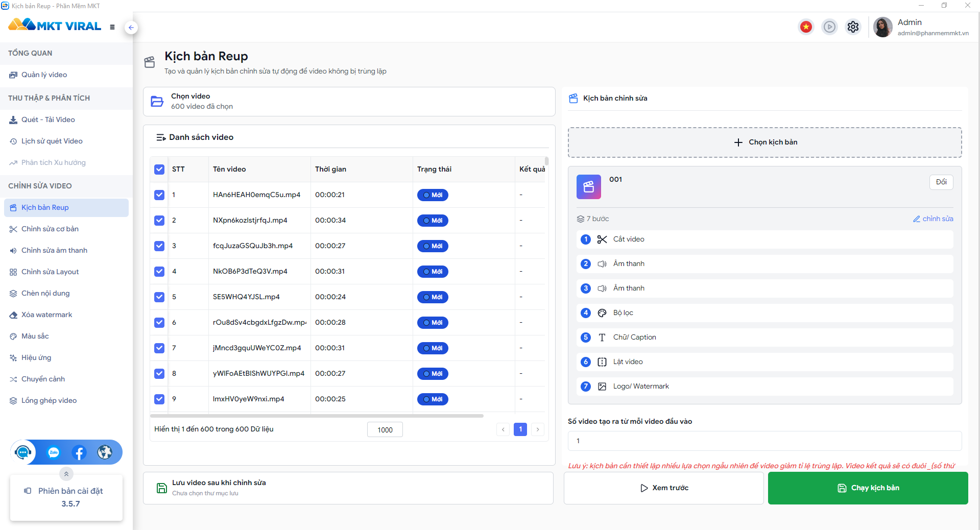Open Lồng ghép video menu
This screenshot has height=530, width=980.
coord(66,401)
